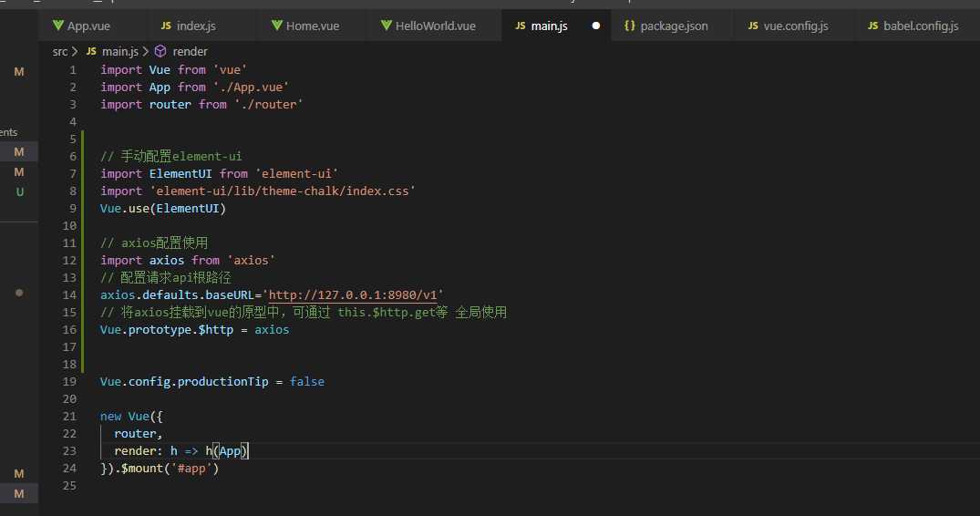Expand the render symbol breadcrumb
This screenshot has width=980, height=516.
click(x=190, y=52)
